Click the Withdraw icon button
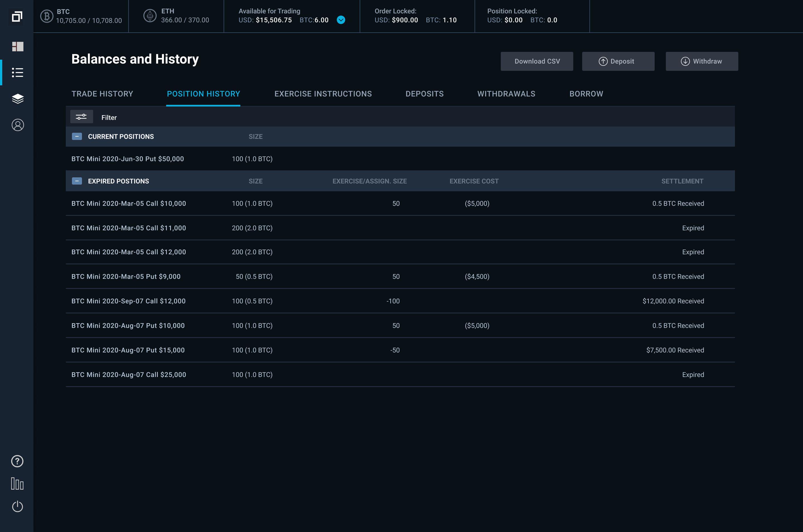803x532 pixels. pos(685,61)
